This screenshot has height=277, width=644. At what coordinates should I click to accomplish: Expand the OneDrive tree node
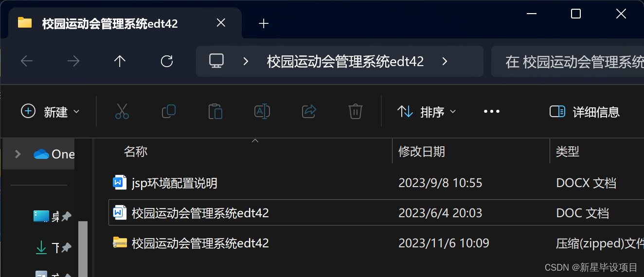pos(18,154)
